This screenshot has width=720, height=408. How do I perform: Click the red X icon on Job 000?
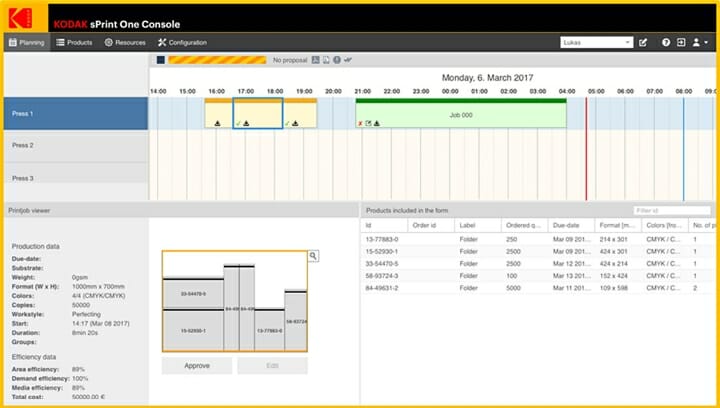pos(360,123)
